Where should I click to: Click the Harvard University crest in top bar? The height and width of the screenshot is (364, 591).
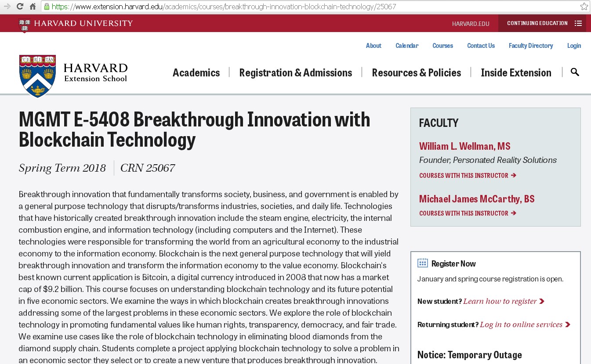[x=25, y=24]
